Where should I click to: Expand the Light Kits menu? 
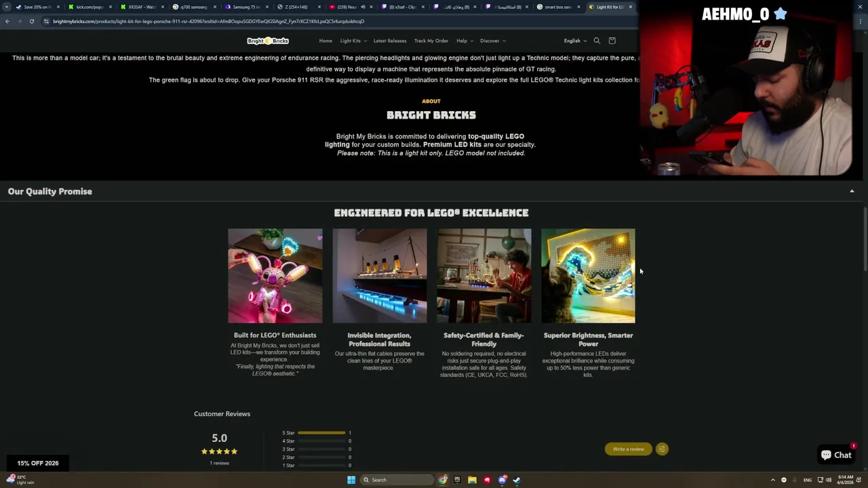point(353,41)
